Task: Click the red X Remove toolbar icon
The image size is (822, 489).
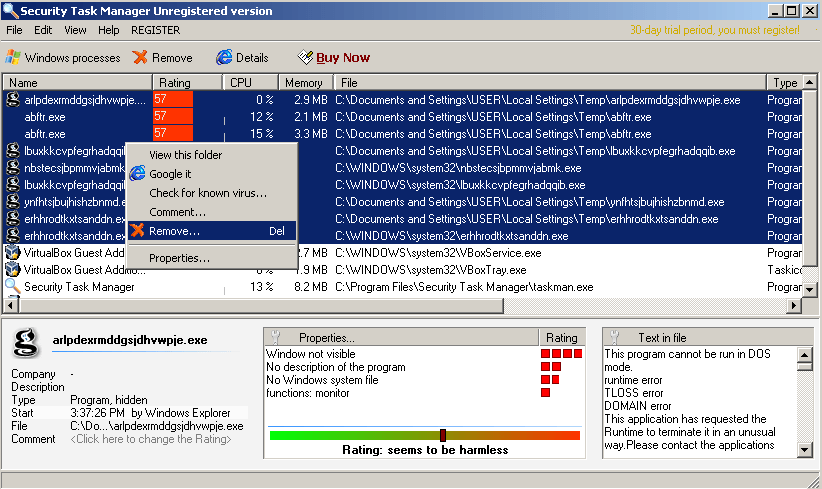Action: click(140, 58)
